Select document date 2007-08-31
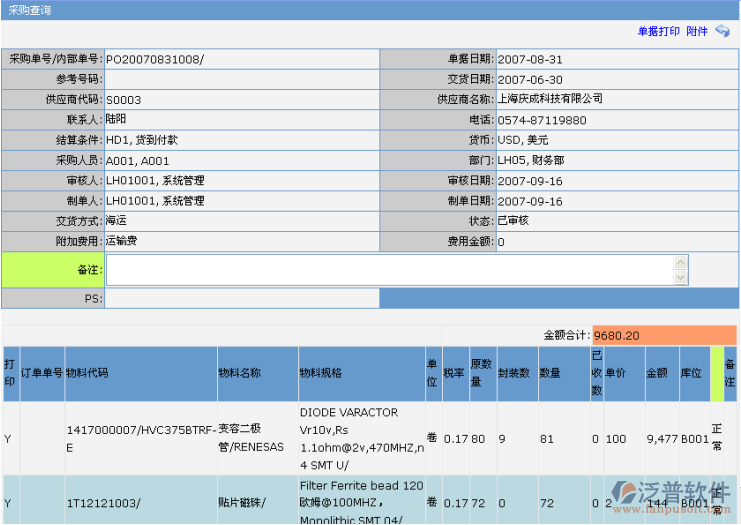Screen dimensions: 741x525 (530, 60)
